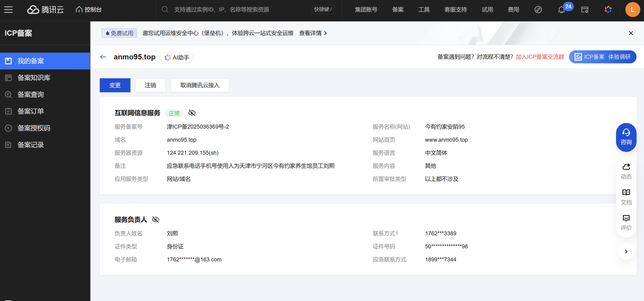This screenshot has width=644, height=301.
Task: Toggle visibility of 互联网信息服务 details
Action: [x=192, y=113]
